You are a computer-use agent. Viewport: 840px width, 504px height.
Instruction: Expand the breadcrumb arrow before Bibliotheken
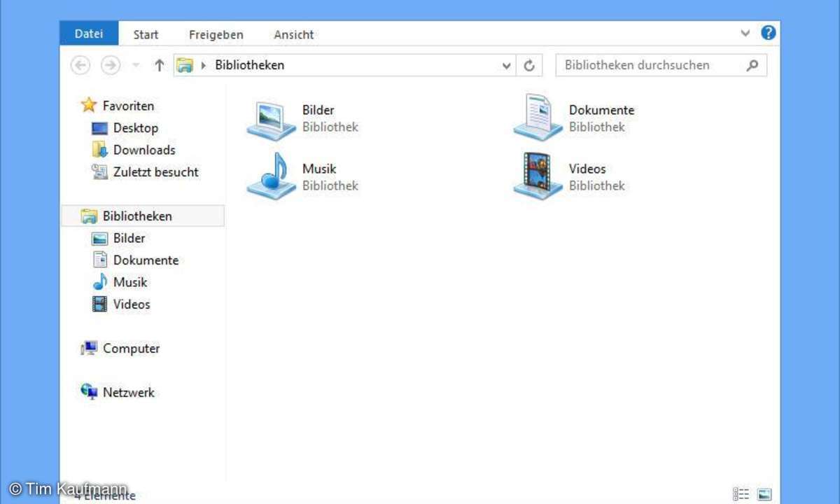pyautogui.click(x=204, y=65)
